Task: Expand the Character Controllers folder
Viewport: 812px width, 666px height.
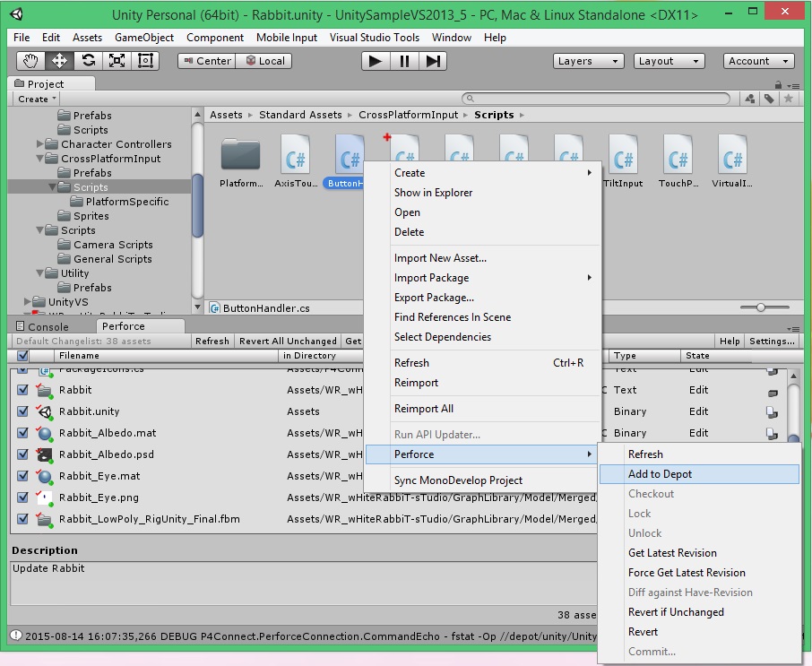Action: pyautogui.click(x=39, y=144)
